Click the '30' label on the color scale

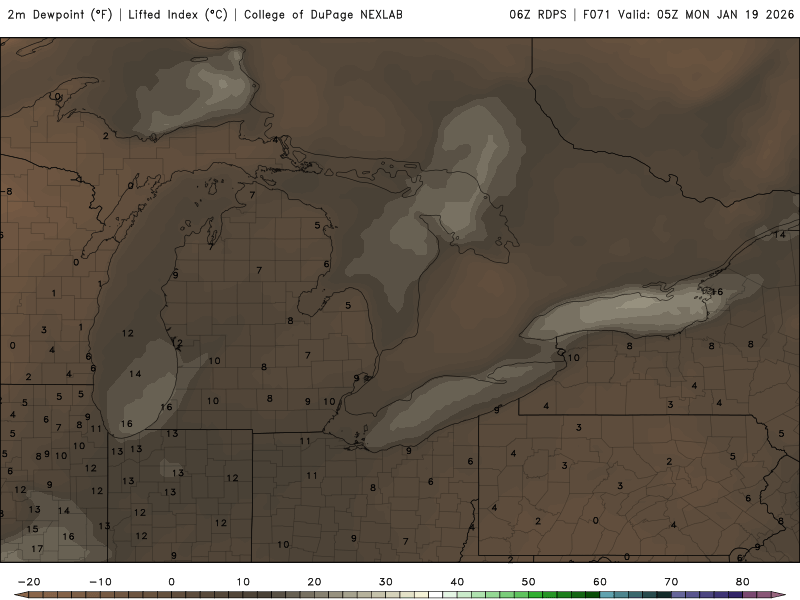(x=386, y=582)
